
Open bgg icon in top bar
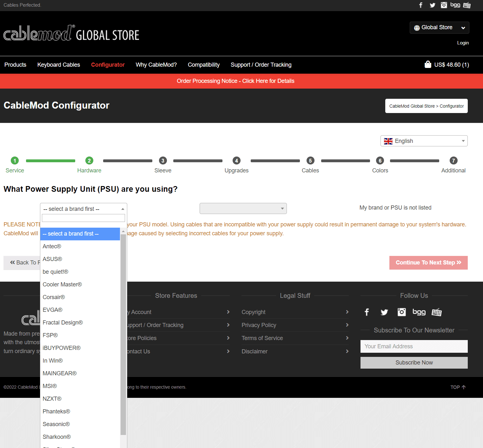(x=455, y=5)
